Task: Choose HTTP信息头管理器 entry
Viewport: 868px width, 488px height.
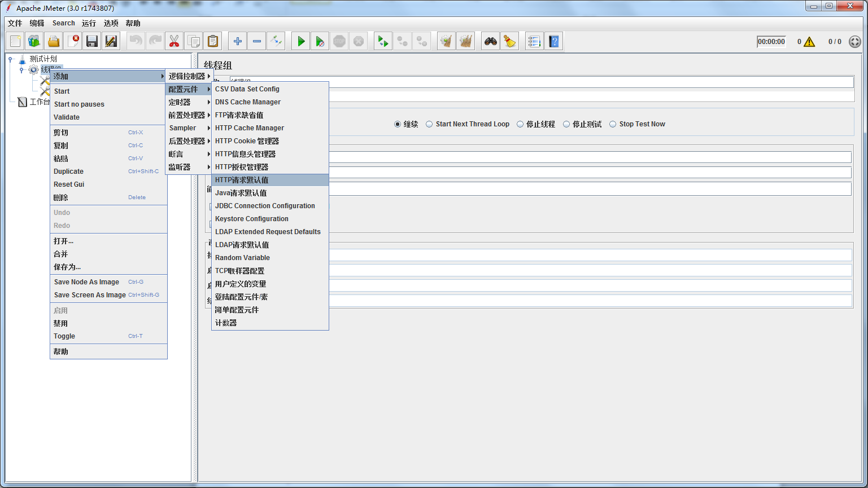Action: click(x=270, y=154)
